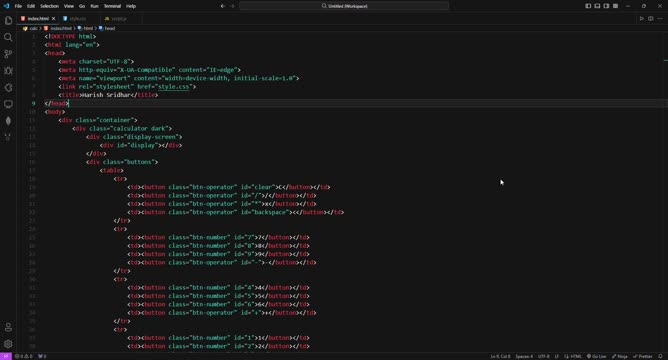Click Go Live in status bar
Image resolution: width=668 pixels, height=360 pixels.
(x=596, y=356)
